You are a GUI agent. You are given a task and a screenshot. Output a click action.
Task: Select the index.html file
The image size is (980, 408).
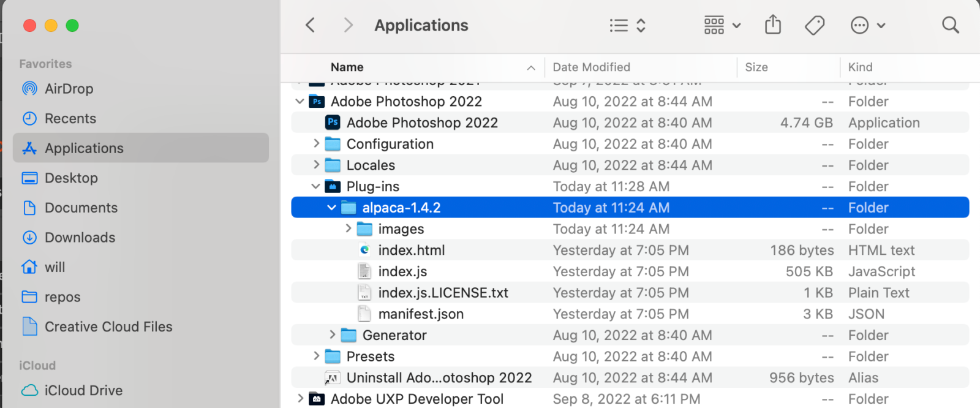[411, 250]
